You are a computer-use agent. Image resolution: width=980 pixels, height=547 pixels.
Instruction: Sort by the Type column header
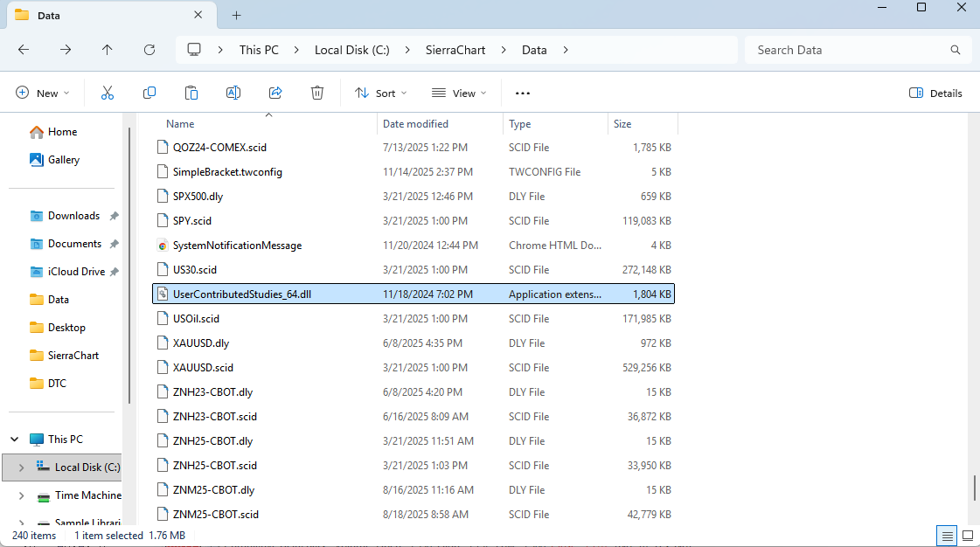pos(520,124)
